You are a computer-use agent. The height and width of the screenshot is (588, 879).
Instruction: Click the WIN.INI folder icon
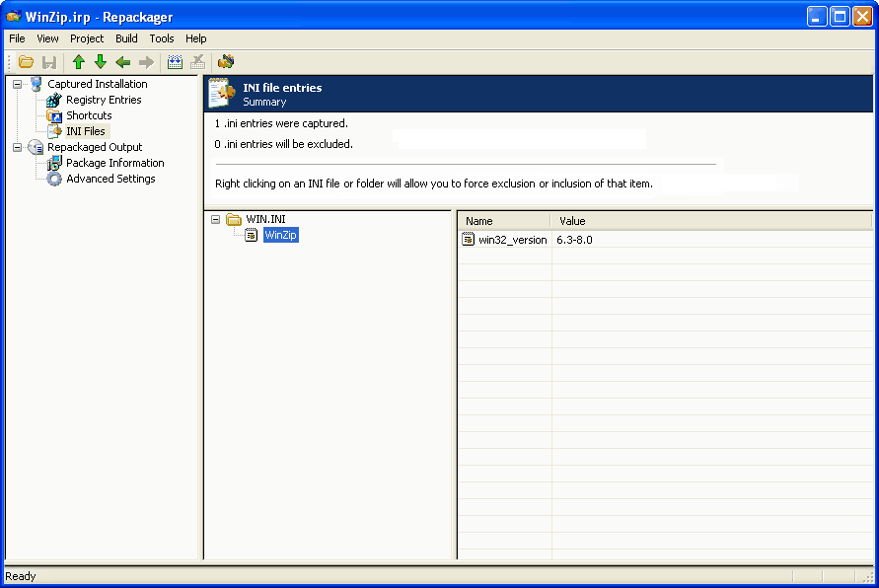coord(234,219)
